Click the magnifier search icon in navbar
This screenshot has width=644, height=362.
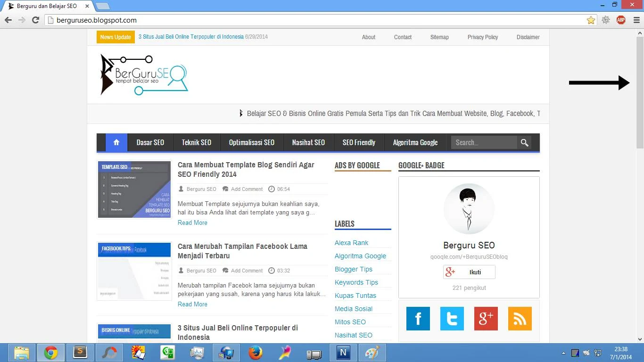point(524,142)
